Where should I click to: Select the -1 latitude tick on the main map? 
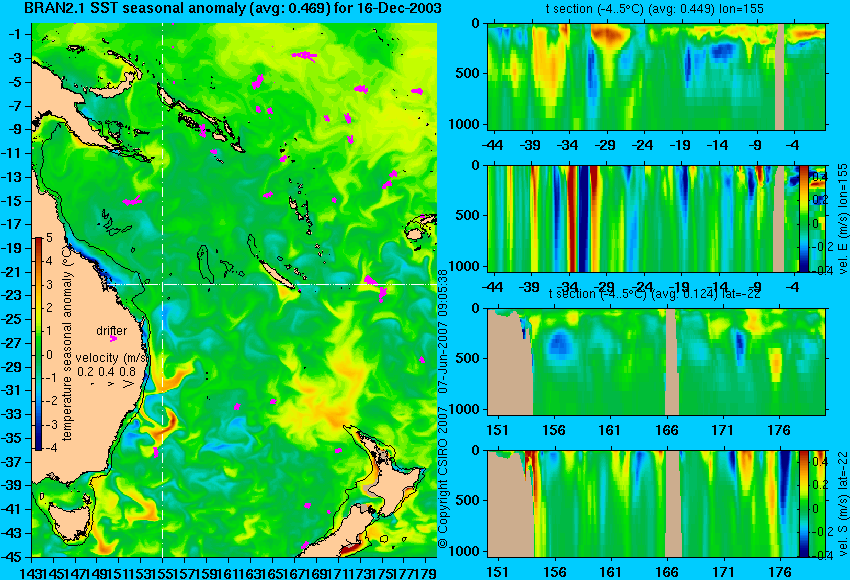(16, 35)
